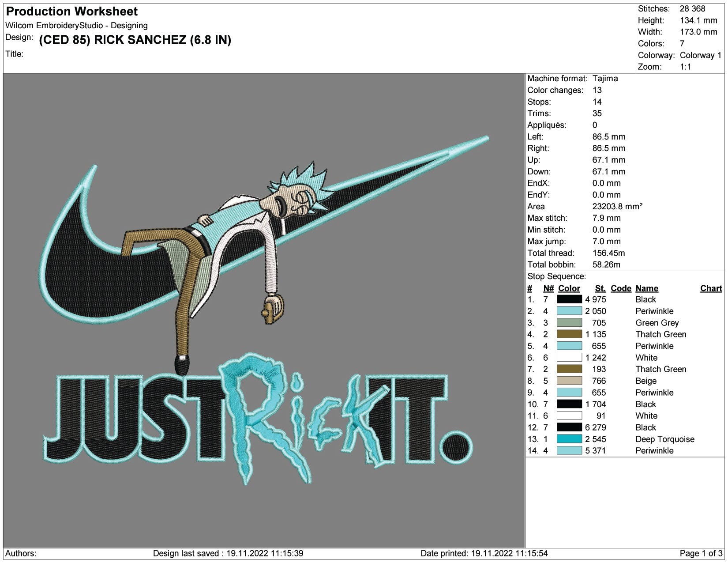Click the width value '173.0 mm'
The image size is (728, 563).
point(698,32)
